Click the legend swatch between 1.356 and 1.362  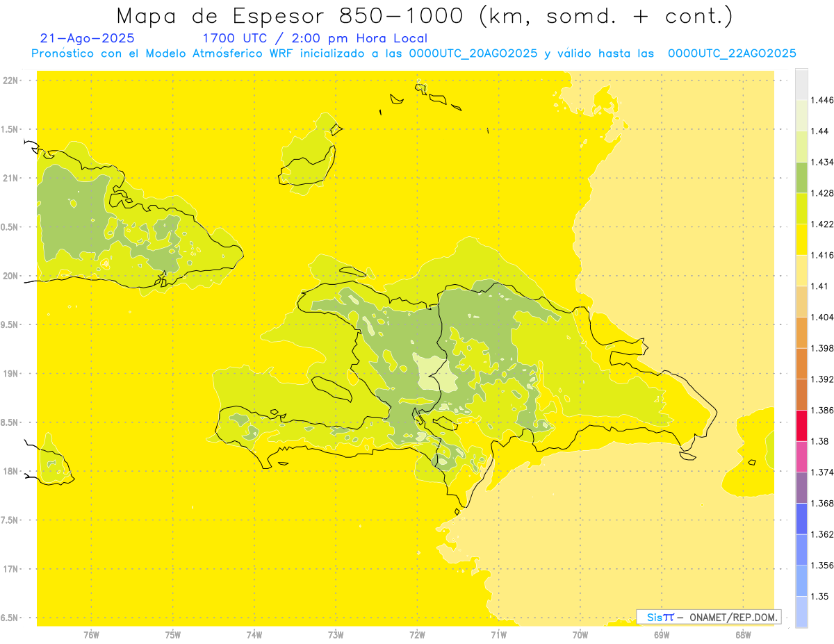click(801, 550)
